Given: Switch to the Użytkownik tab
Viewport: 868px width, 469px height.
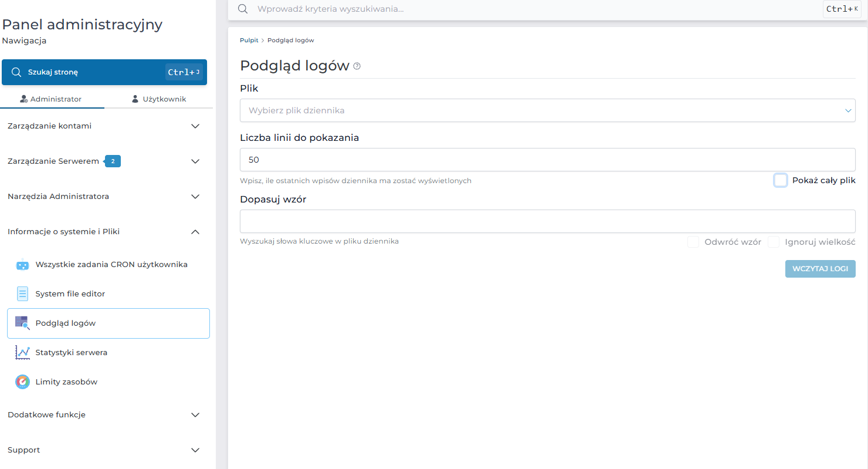Looking at the screenshot, I should [x=159, y=99].
